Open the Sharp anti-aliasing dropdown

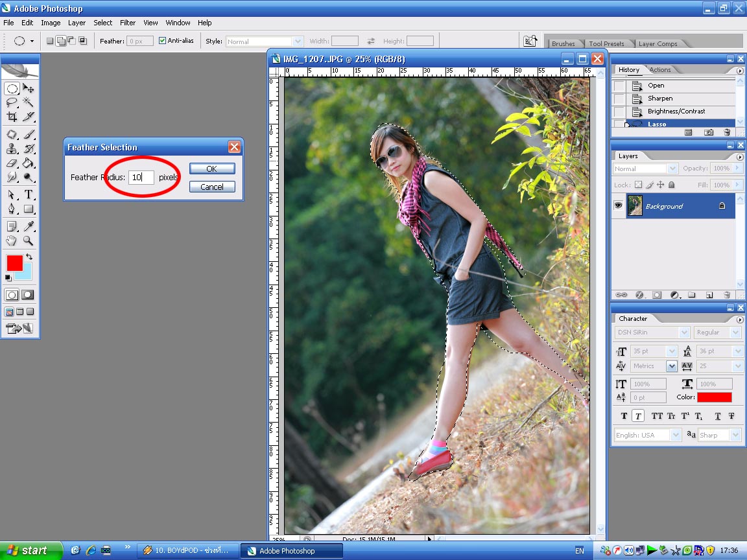[x=736, y=436]
